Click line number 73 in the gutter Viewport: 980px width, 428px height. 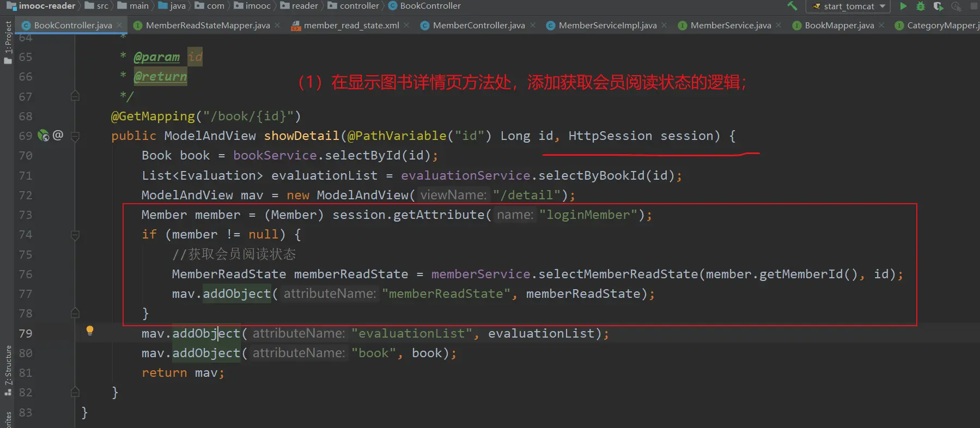coord(26,215)
